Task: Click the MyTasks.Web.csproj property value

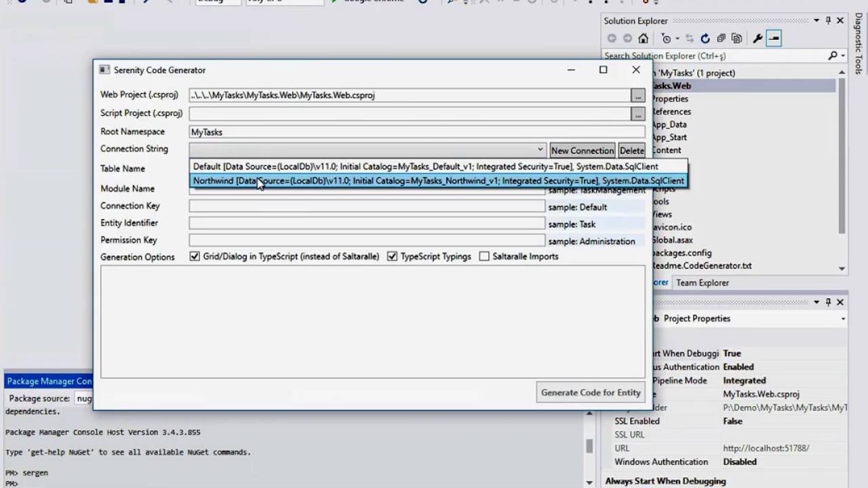Action: tap(762, 394)
